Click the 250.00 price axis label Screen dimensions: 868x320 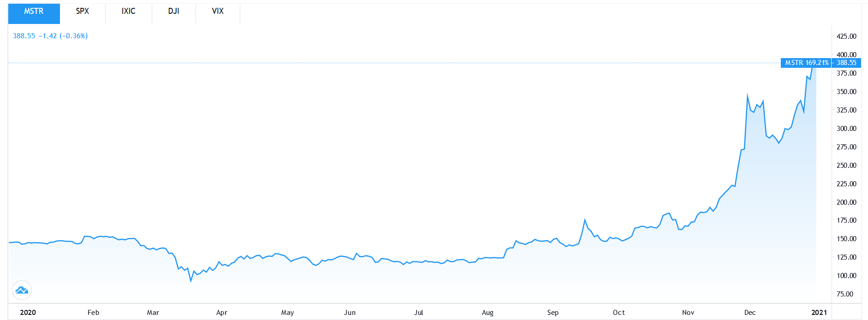click(x=846, y=166)
